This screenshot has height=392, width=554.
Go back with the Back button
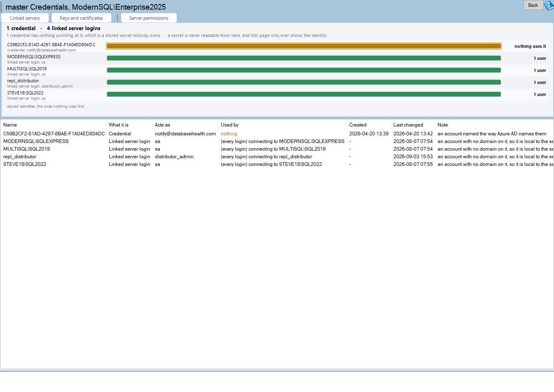tap(533, 5)
